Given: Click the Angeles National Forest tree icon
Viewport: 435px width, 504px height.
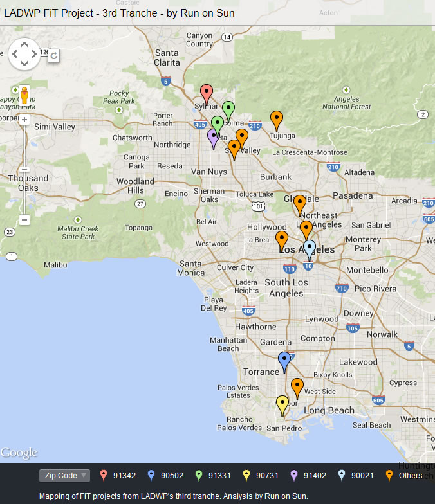Looking at the screenshot, I should 346,90.
